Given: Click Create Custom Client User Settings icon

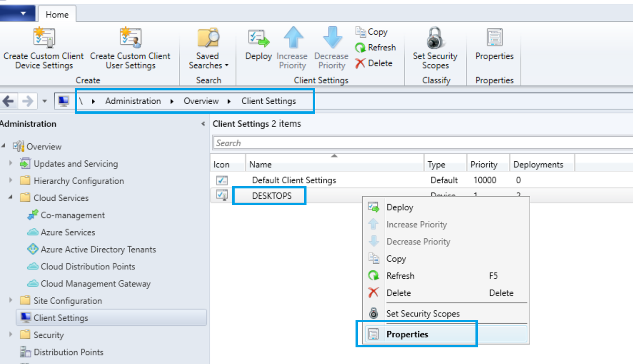Looking at the screenshot, I should [x=130, y=39].
